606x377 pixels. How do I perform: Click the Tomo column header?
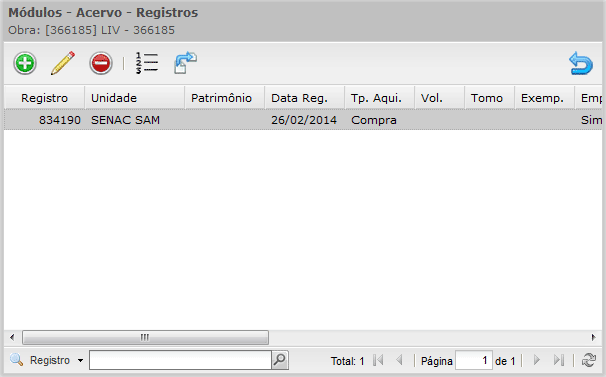(x=490, y=98)
